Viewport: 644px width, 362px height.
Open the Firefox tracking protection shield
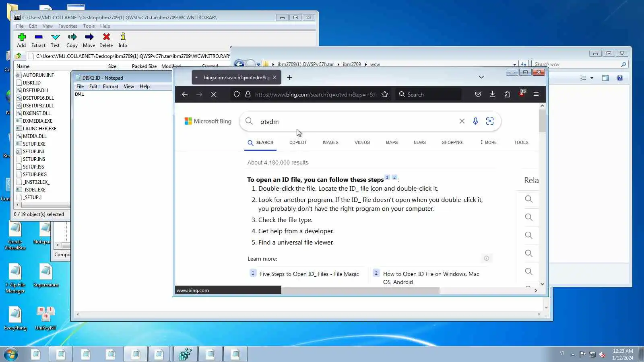point(237,94)
